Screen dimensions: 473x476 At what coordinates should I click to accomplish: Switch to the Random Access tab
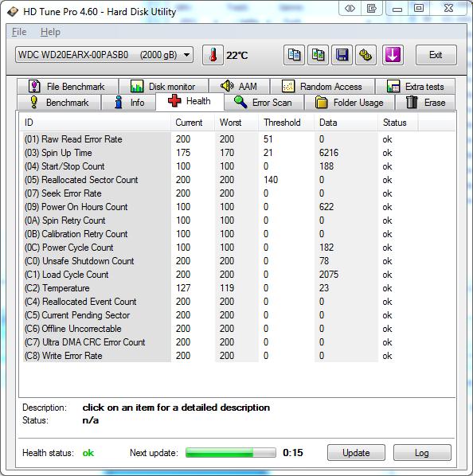pos(322,87)
